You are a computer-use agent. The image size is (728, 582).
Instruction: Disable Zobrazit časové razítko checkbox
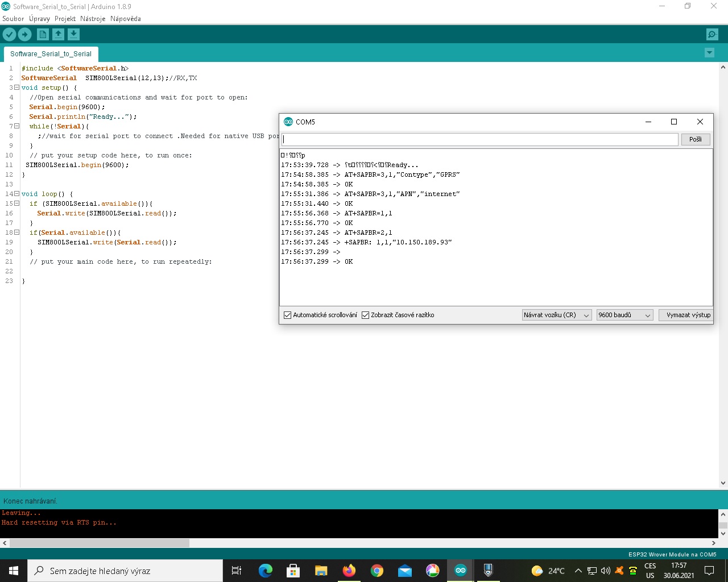(x=366, y=315)
